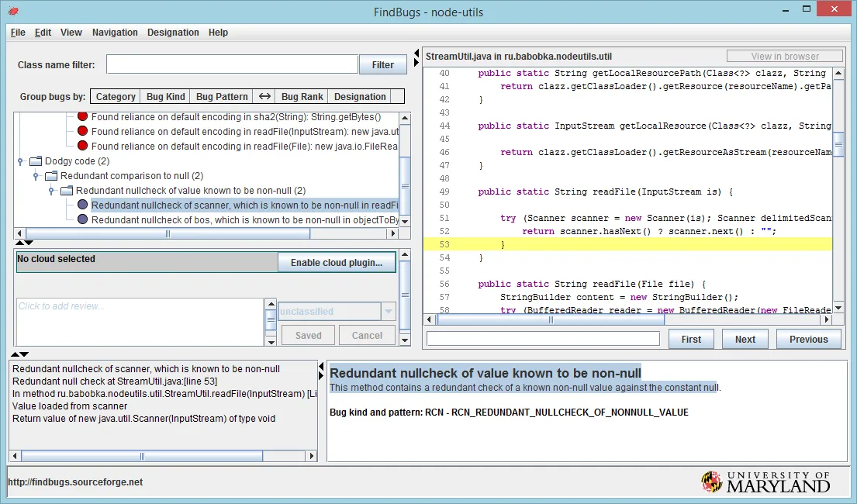Click purple bug icon for the scanner nullcheck
The width and height of the screenshot is (857, 504).
click(x=82, y=205)
